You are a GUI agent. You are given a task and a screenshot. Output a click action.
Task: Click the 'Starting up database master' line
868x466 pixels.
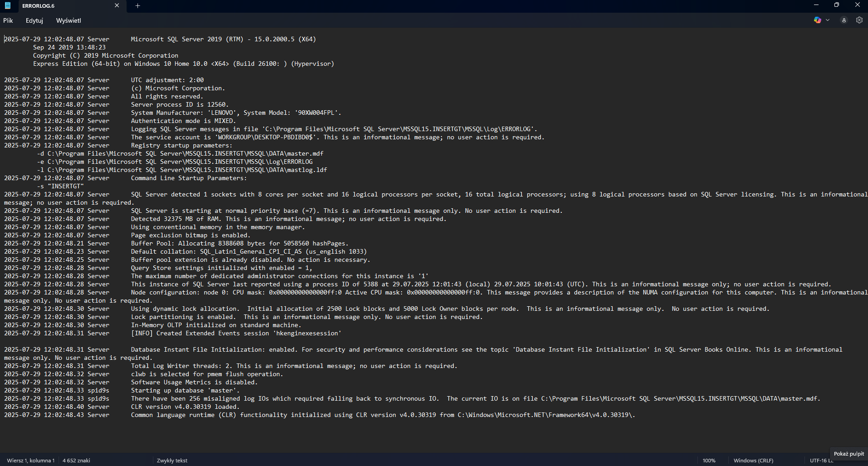tap(122, 390)
